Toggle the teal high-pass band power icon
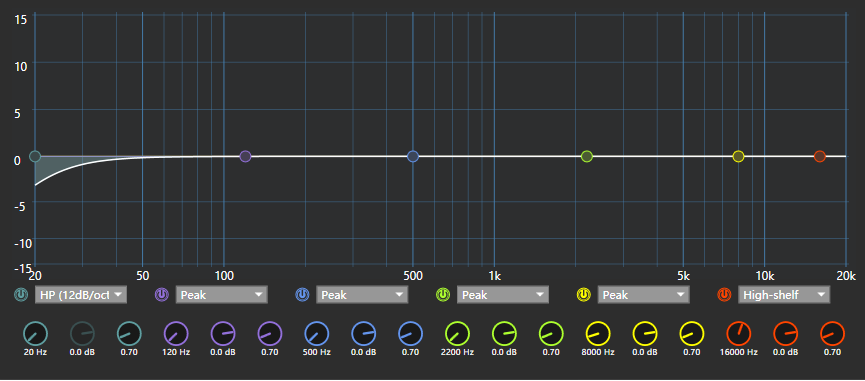The height and width of the screenshot is (381, 865). click(20, 295)
